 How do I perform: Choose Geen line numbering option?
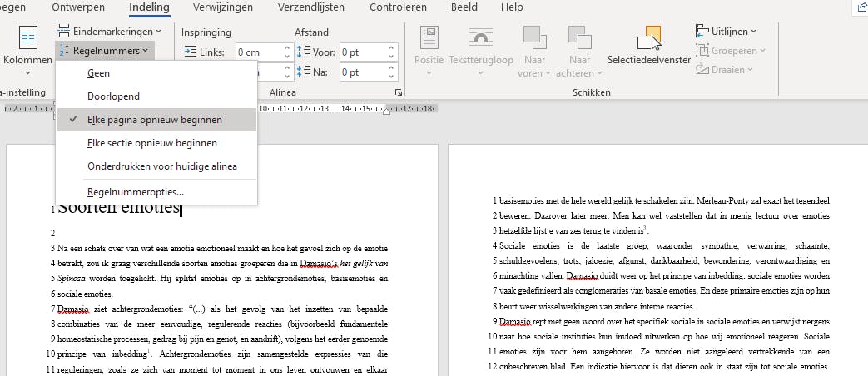click(98, 73)
